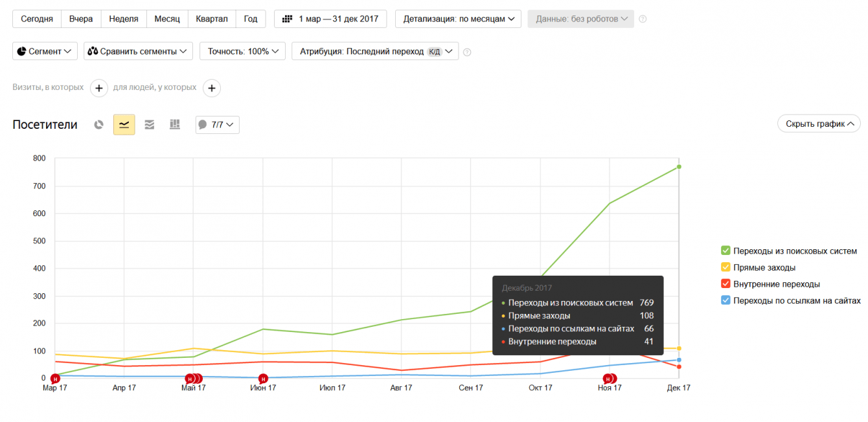Select the stacked area chart icon
The image size is (868, 422).
pyautogui.click(x=149, y=125)
